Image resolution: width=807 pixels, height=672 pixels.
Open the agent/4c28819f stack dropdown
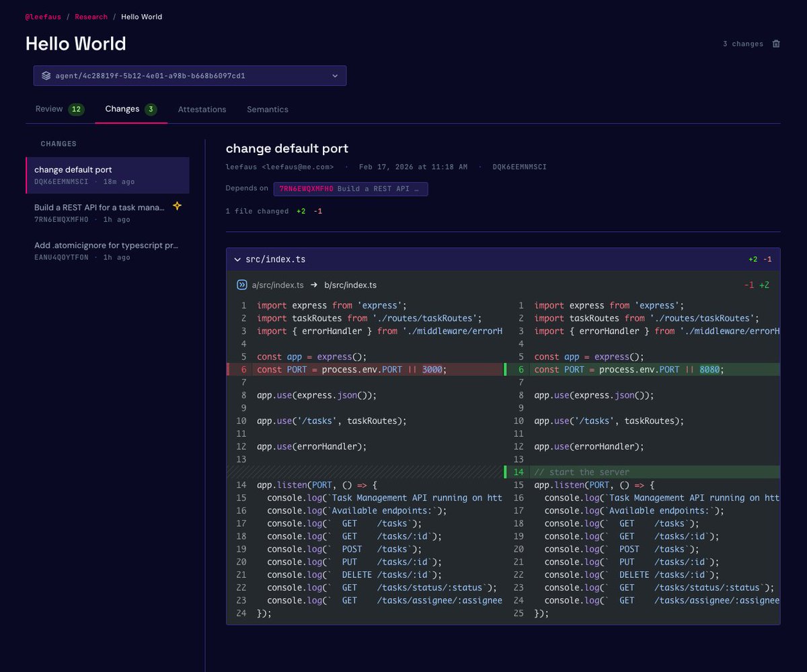[190, 75]
